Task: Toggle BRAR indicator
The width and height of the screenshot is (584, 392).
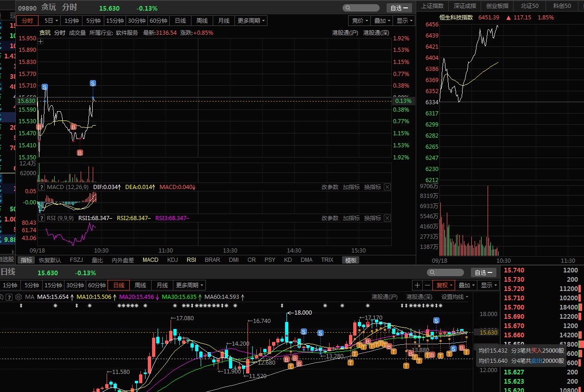Action: 212,260
